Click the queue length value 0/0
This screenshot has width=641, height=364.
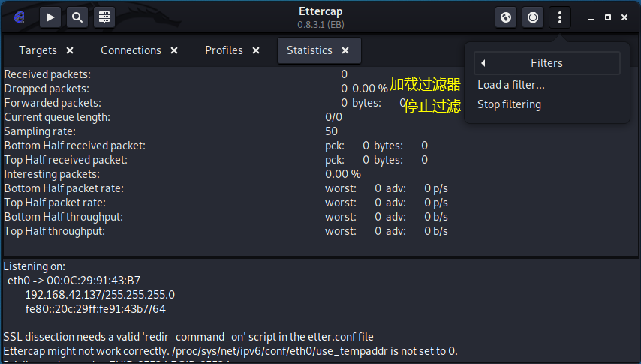(333, 117)
